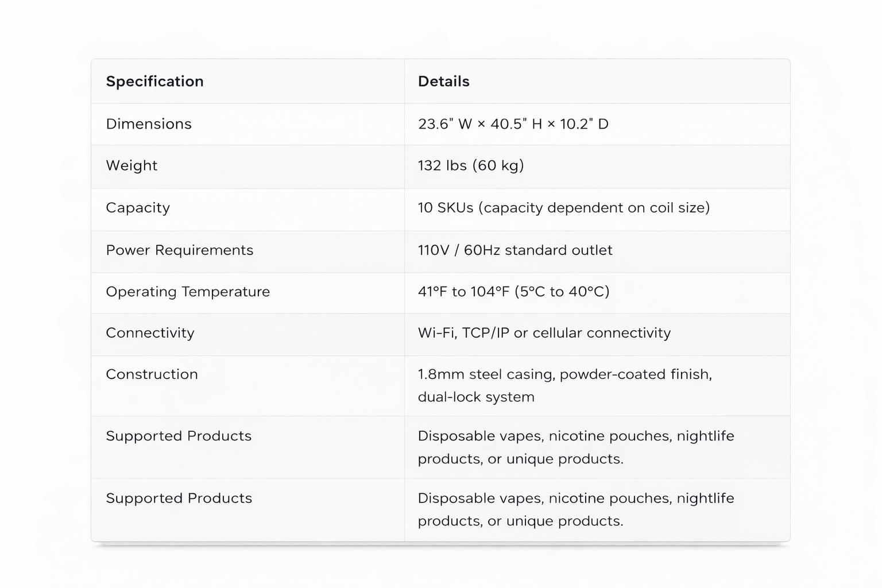Select the last Supported Products label
The width and height of the screenshot is (882, 588).
179,498
